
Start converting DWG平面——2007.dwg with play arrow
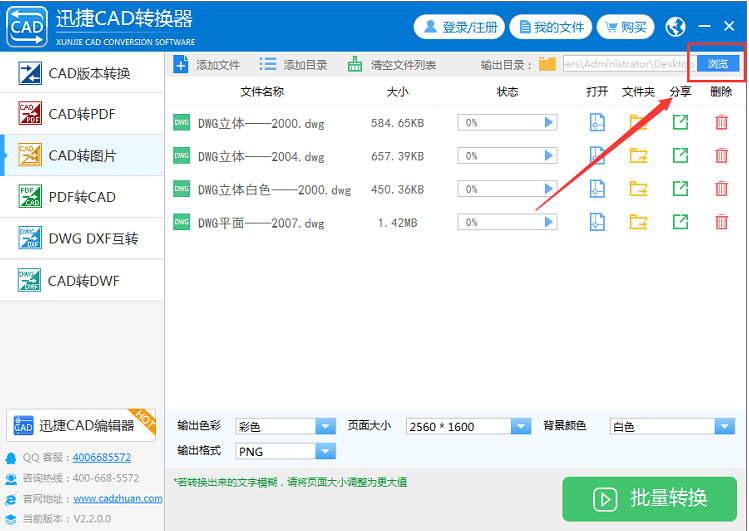click(548, 222)
